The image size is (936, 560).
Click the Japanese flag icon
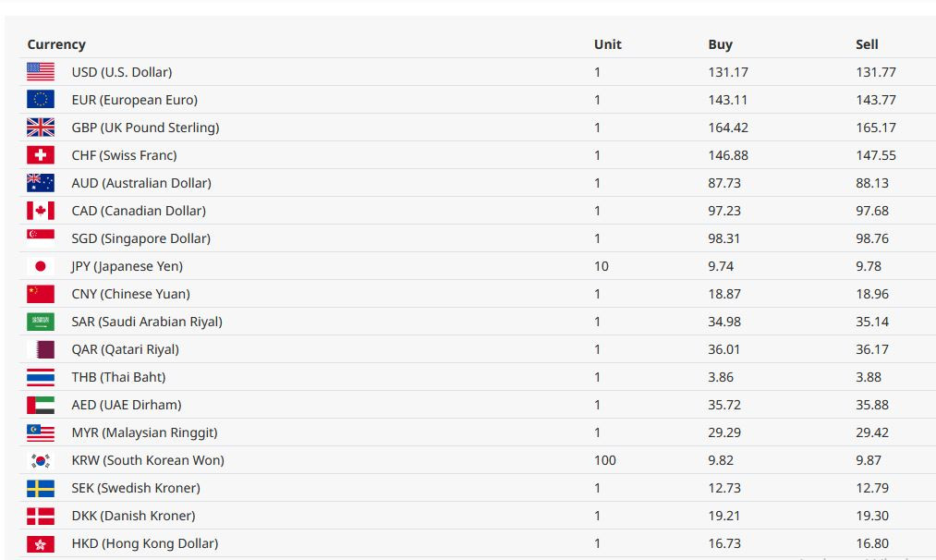tap(41, 265)
